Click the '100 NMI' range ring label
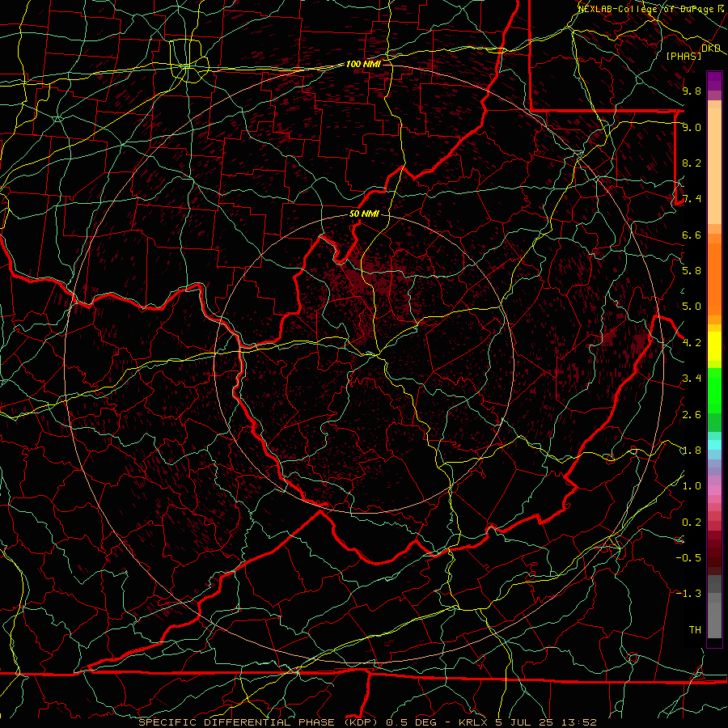 tap(363, 64)
